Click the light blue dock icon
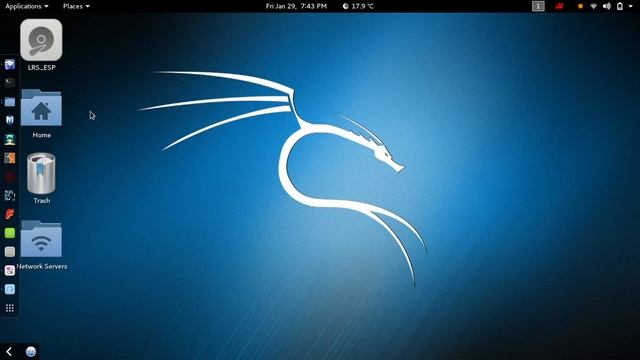The width and height of the screenshot is (640, 360). (x=10, y=289)
